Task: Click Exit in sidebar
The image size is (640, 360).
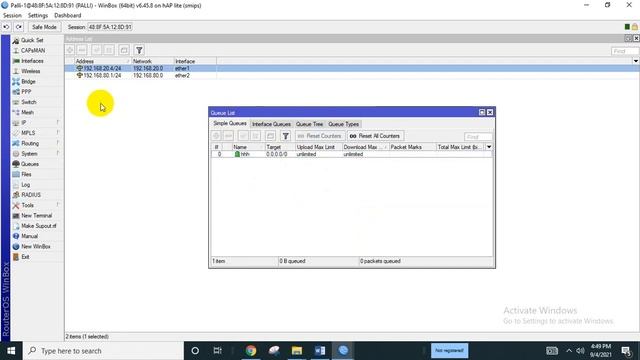Action: pos(25,257)
